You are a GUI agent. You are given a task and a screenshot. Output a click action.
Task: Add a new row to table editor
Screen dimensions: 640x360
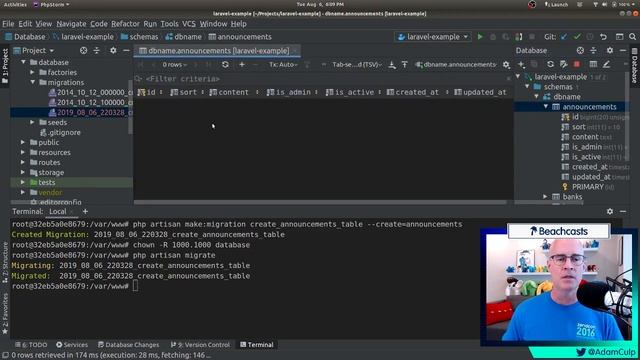pyautogui.click(x=242, y=64)
